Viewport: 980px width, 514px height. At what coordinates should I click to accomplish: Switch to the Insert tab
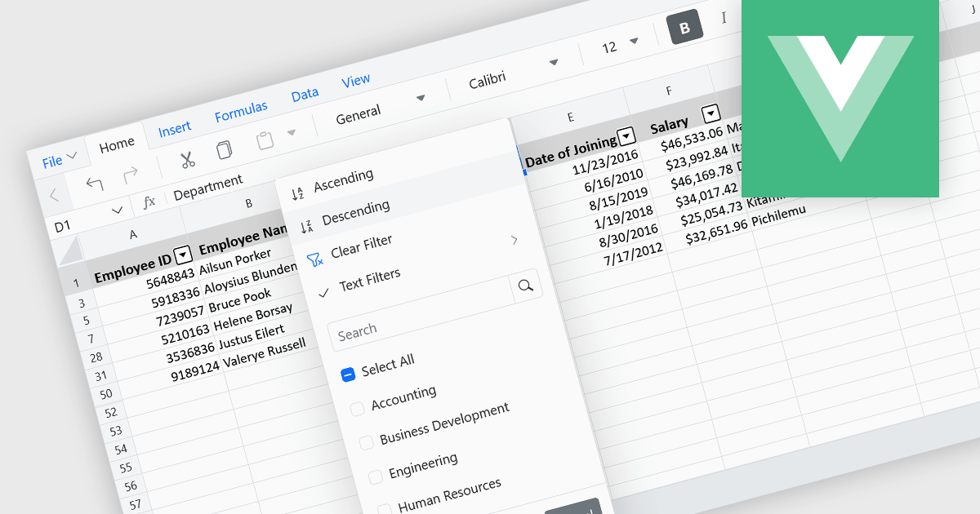pos(174,128)
